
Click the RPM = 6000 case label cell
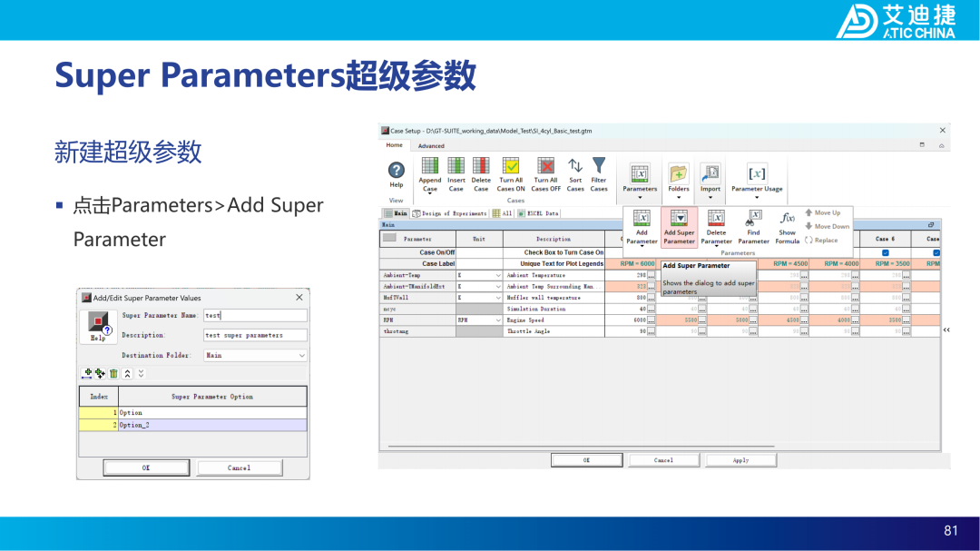pos(631,264)
